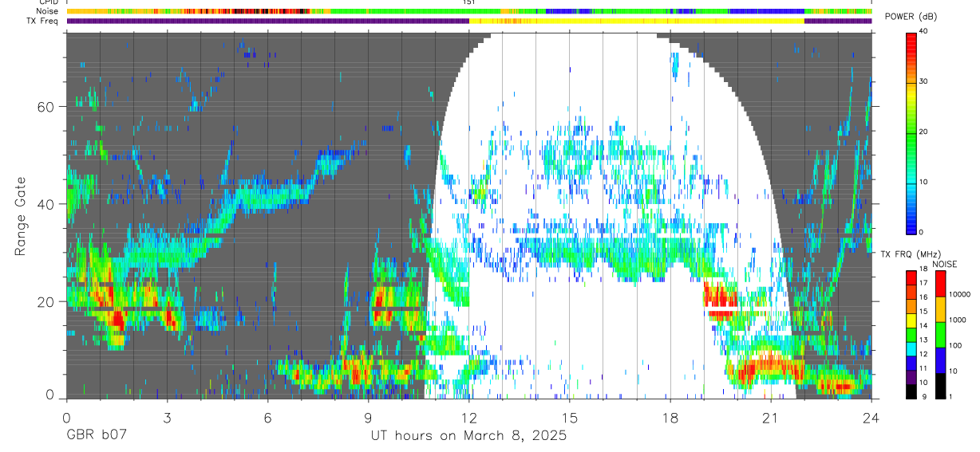This screenshot has height=452, width=980.
Task: Click the 21 label on the UT hours axis
Action: pyautogui.click(x=771, y=416)
